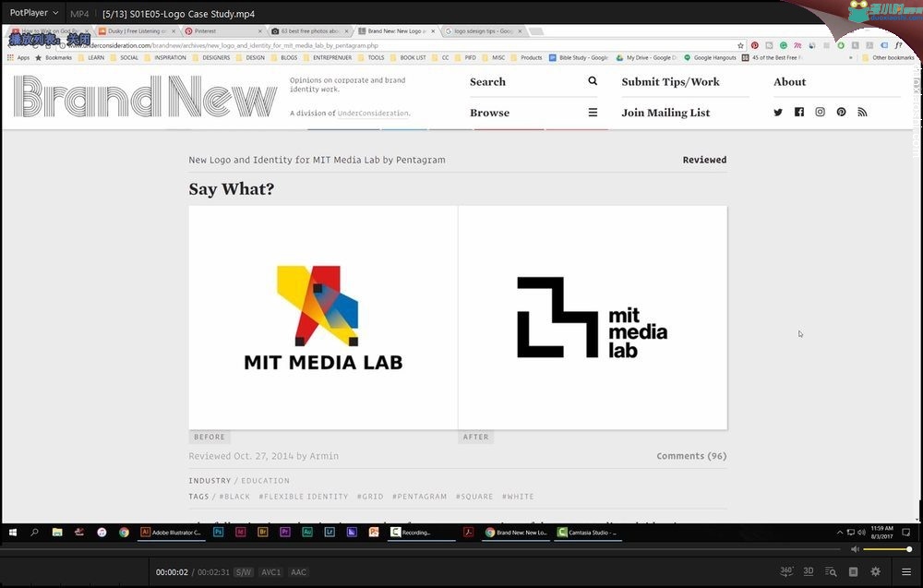This screenshot has width=923, height=588.
Task: Mute audio with PotPlayer speaker icon
Action: [855, 549]
